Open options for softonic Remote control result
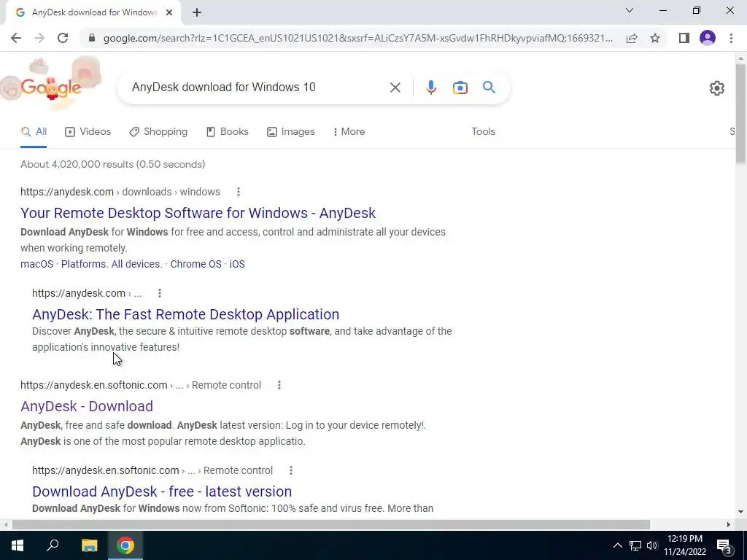This screenshot has height=560, width=747. click(x=279, y=385)
